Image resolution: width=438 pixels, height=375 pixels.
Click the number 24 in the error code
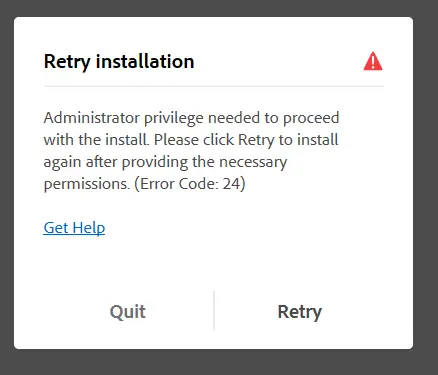pos(231,184)
